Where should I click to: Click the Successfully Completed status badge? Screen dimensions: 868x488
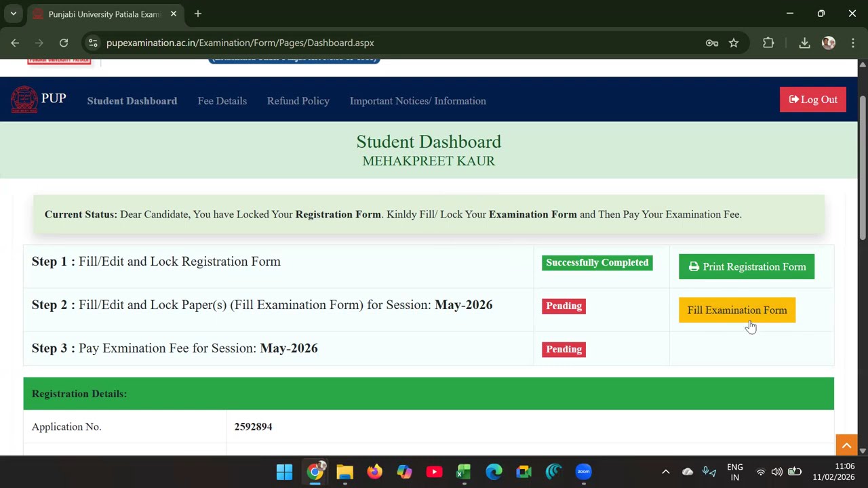(597, 262)
